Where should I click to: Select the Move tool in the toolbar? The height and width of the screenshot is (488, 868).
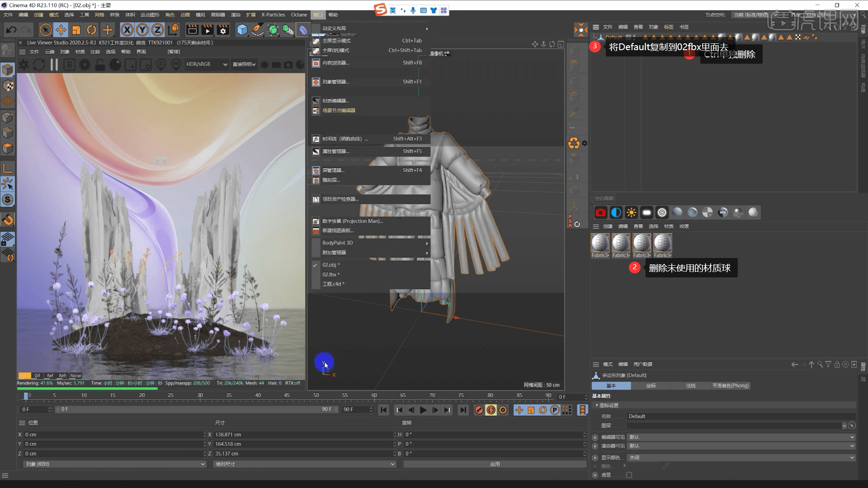pos(61,30)
